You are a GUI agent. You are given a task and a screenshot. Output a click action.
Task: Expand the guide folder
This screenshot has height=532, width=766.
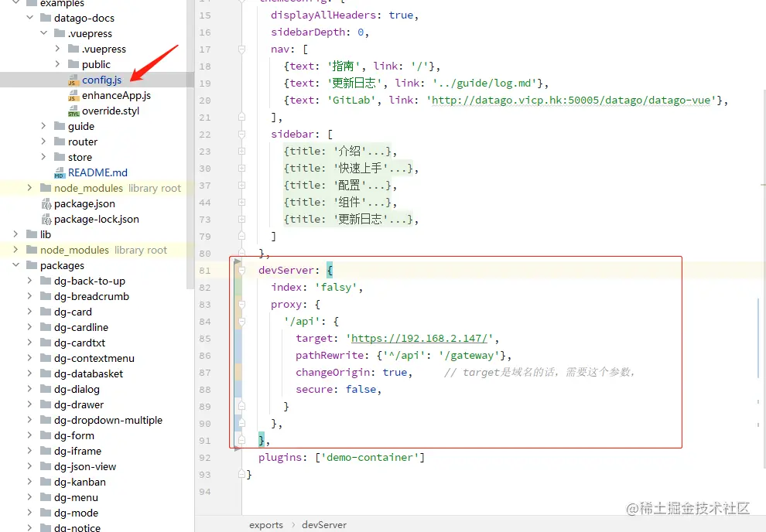point(43,126)
